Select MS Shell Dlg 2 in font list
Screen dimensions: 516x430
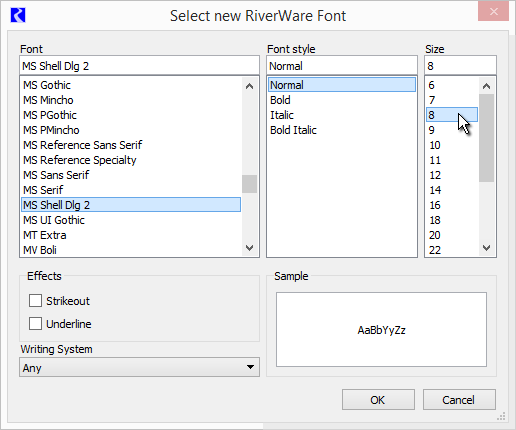[x=131, y=205]
